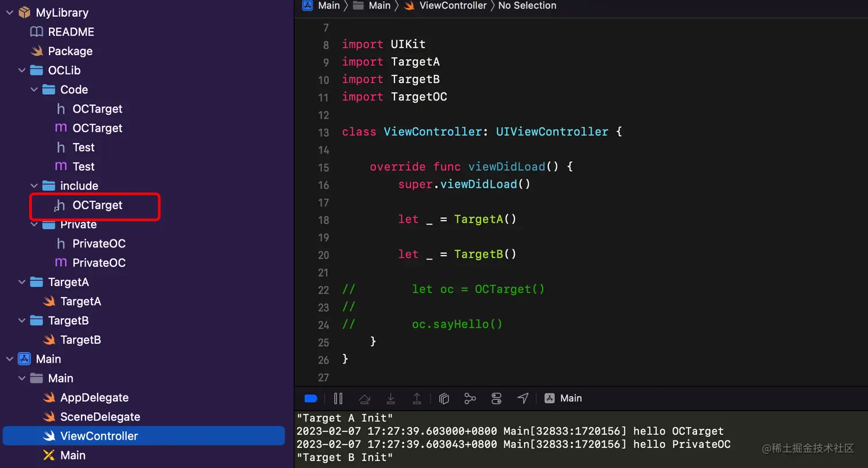Click the include folder icon

coord(49,186)
